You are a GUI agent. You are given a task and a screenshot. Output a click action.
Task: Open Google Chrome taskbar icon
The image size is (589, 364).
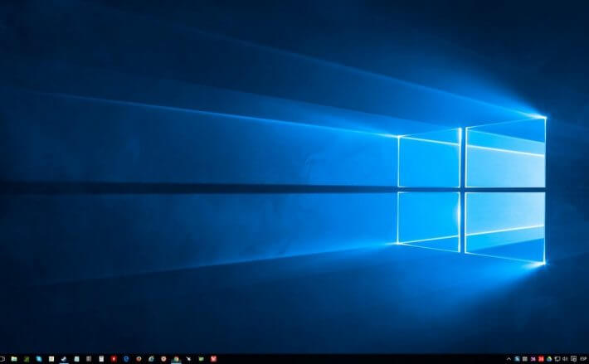(176, 359)
